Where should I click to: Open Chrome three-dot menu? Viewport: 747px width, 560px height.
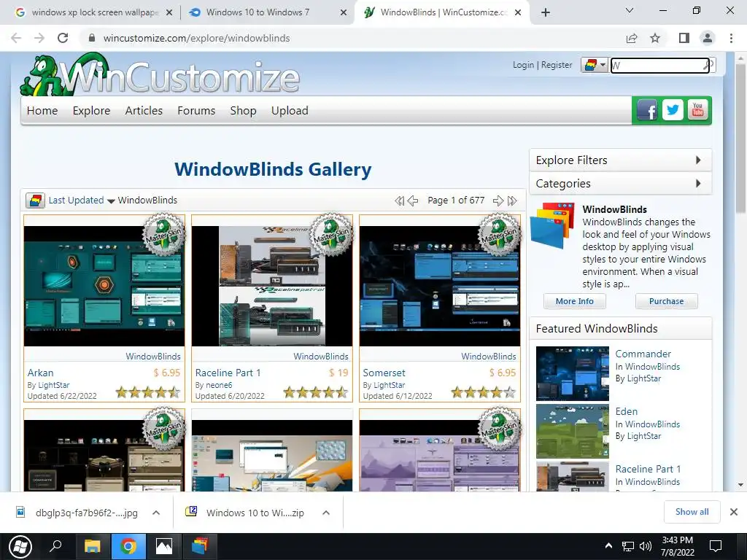[731, 38]
